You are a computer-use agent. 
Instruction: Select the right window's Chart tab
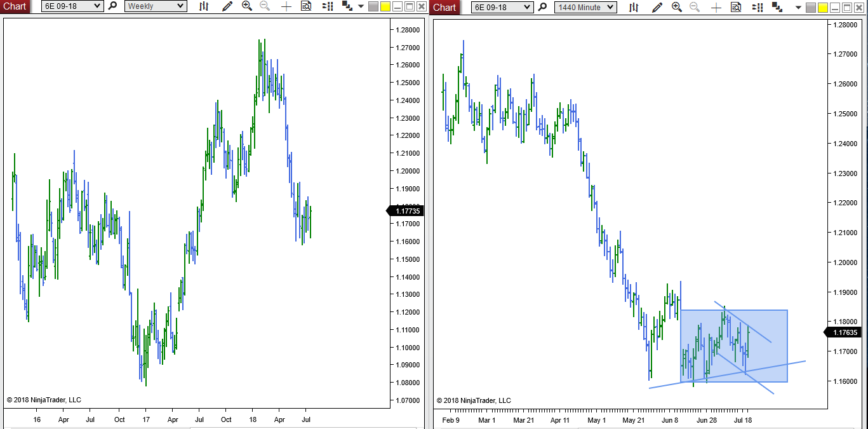(444, 8)
